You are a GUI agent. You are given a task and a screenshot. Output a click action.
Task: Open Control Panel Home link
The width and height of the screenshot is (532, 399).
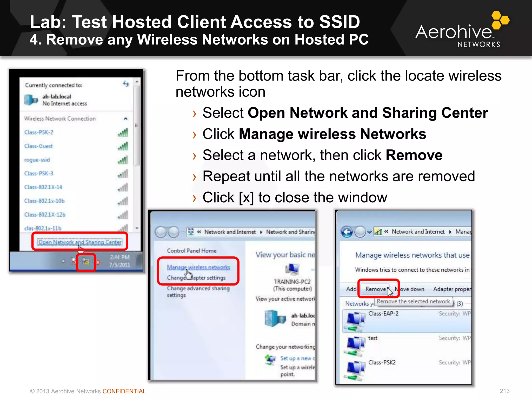tap(192, 251)
